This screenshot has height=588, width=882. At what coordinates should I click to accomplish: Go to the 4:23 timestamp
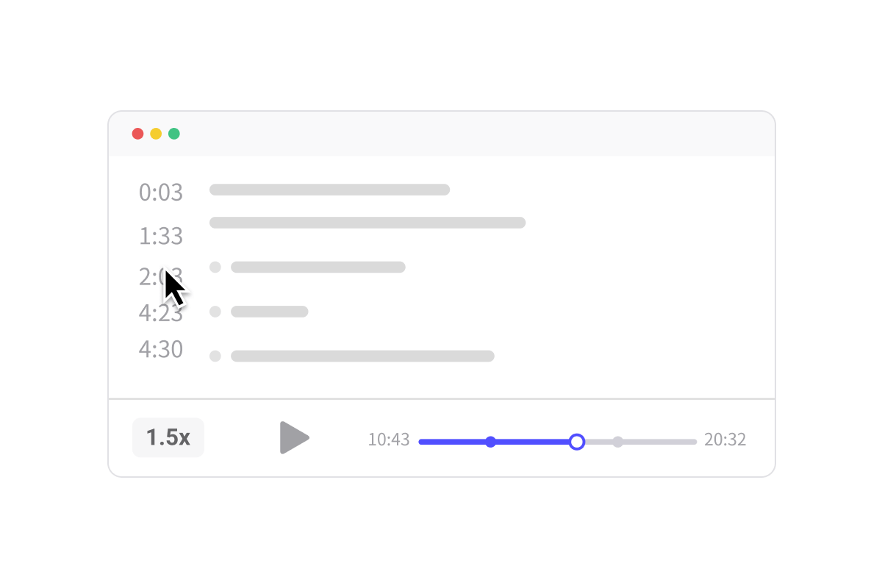click(160, 313)
